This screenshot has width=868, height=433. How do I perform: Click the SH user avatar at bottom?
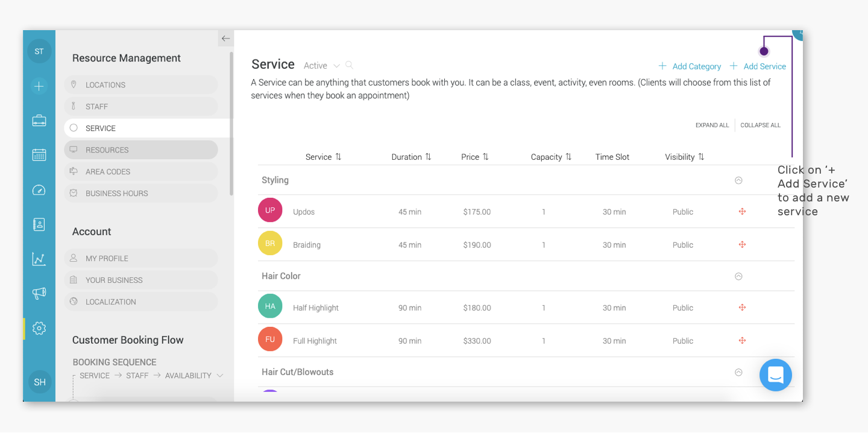click(40, 382)
